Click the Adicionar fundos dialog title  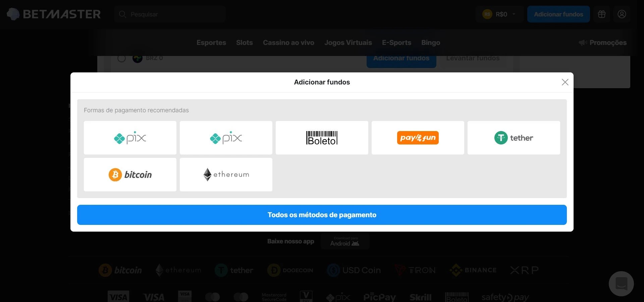coord(322,82)
